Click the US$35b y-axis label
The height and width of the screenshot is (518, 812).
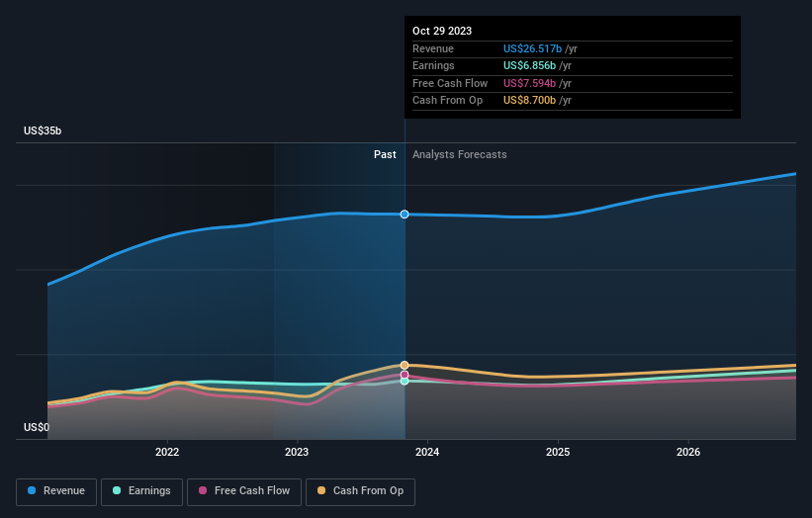click(43, 130)
